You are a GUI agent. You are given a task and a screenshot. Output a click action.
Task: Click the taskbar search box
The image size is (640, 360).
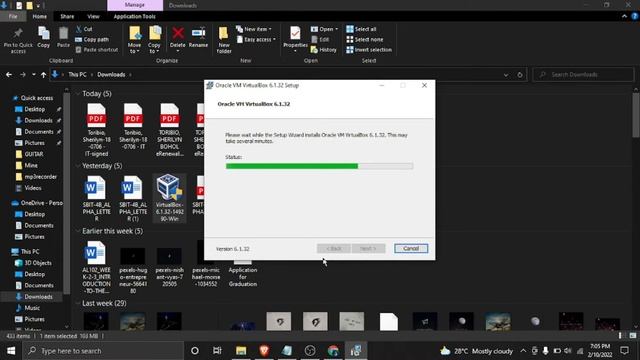[x=103, y=351]
